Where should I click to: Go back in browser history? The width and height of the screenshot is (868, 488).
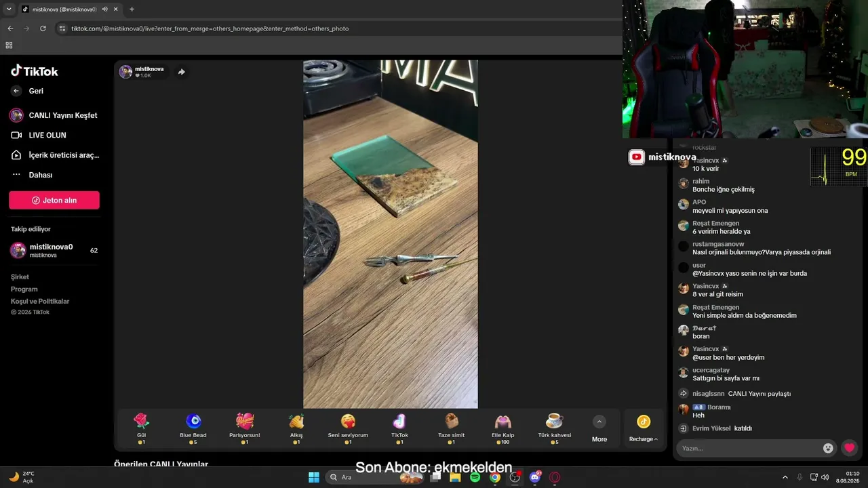coord(10,28)
